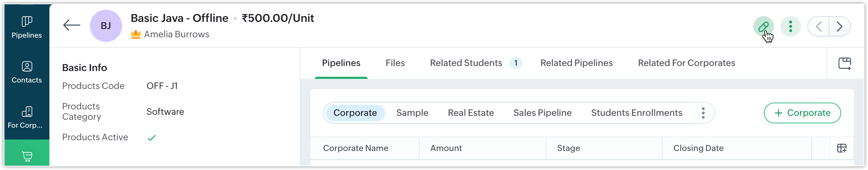Go to the next record
The height and width of the screenshot is (170, 868).
click(839, 27)
